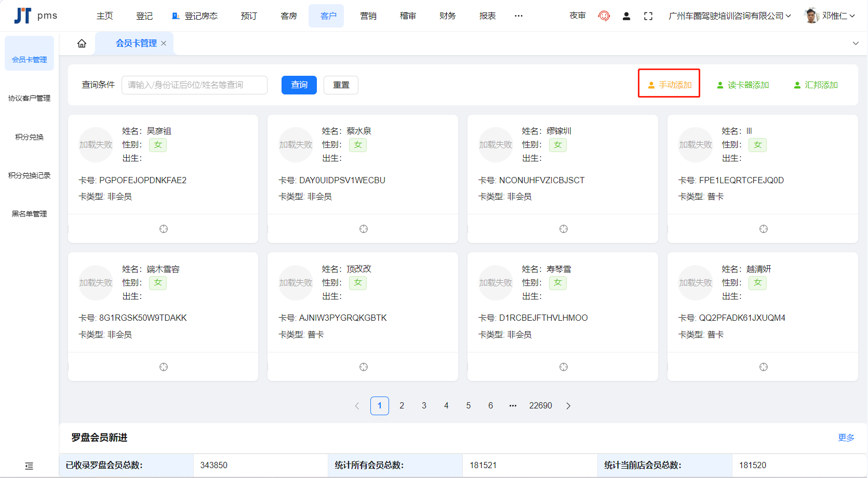The height and width of the screenshot is (478, 868).
Task: Click the user profile silhouette icon
Action: (626, 16)
